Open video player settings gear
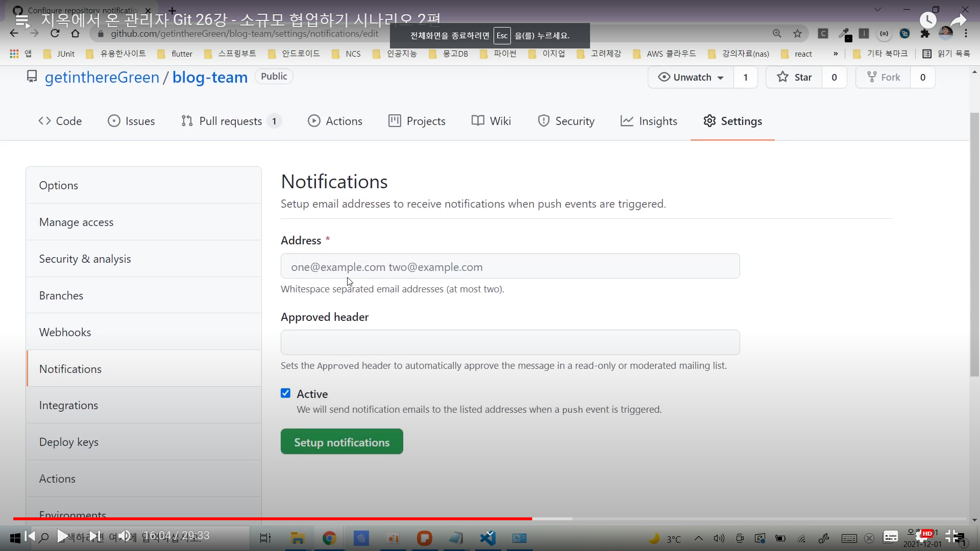 click(x=923, y=536)
